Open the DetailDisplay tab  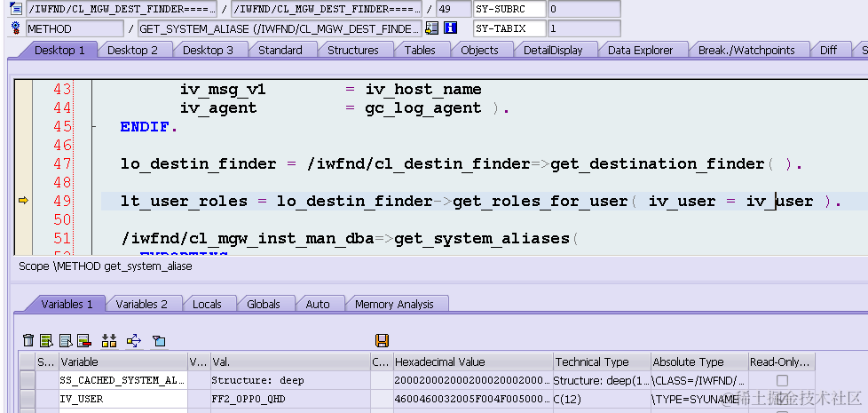coord(553,50)
